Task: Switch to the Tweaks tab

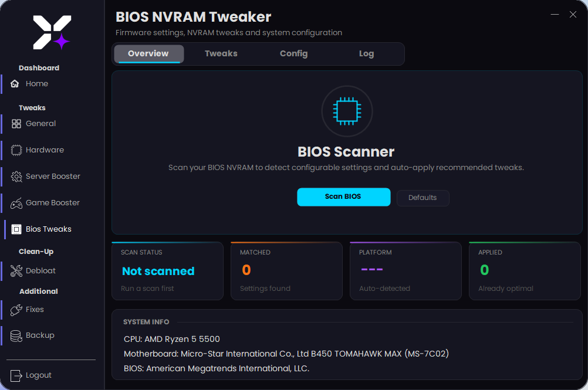Action: [x=221, y=53]
